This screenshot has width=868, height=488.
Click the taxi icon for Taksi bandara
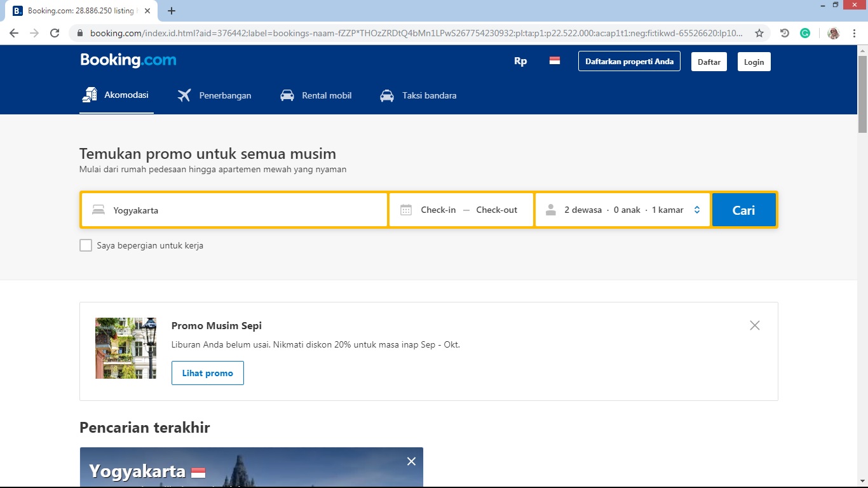point(387,95)
